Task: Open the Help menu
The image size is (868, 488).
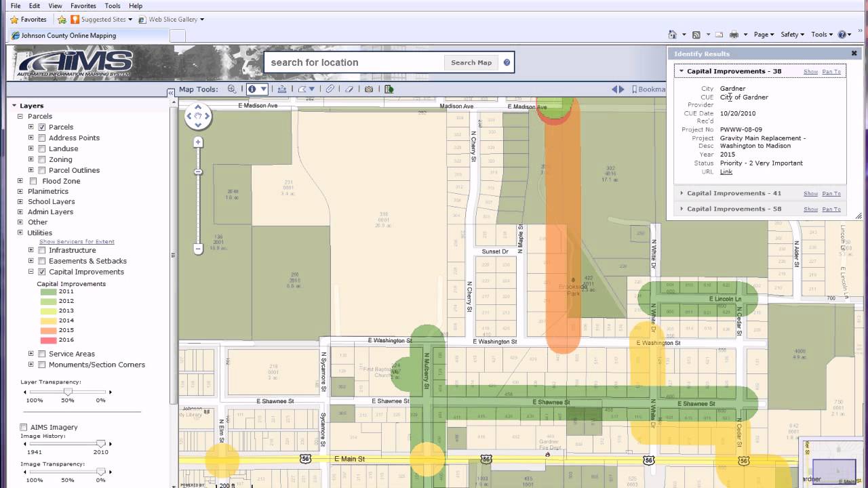Action: [136, 5]
